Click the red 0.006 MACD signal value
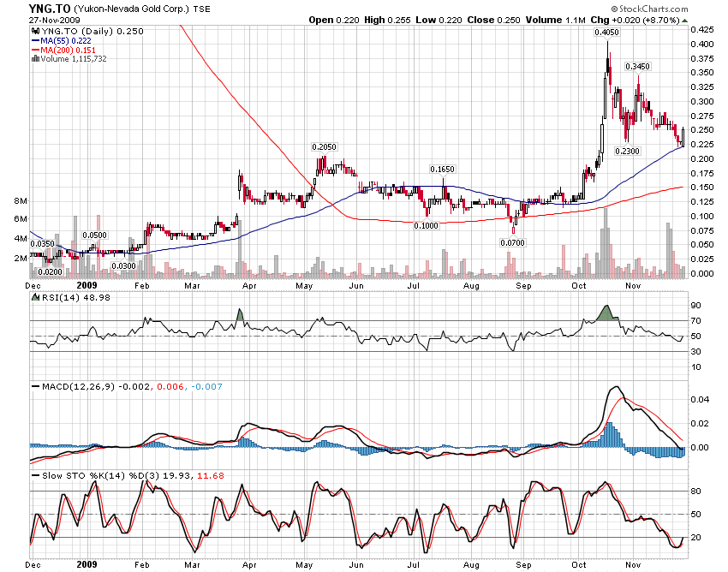 click(x=170, y=386)
